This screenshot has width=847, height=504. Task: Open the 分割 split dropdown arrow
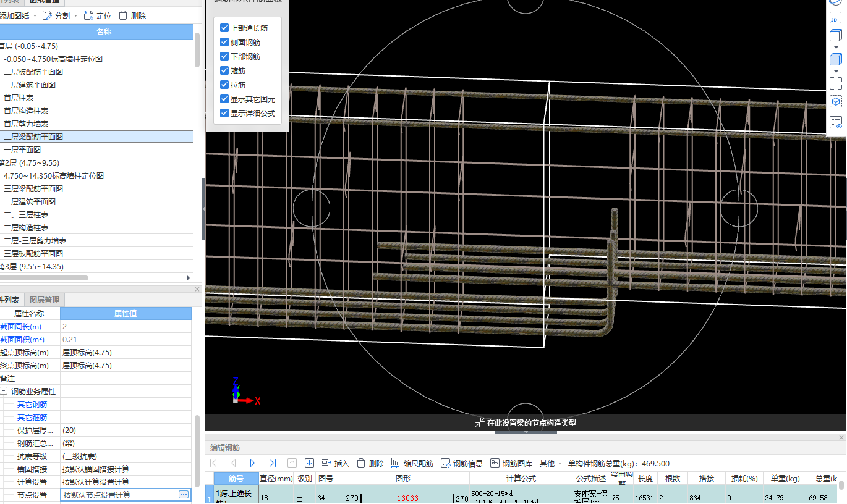(x=75, y=15)
